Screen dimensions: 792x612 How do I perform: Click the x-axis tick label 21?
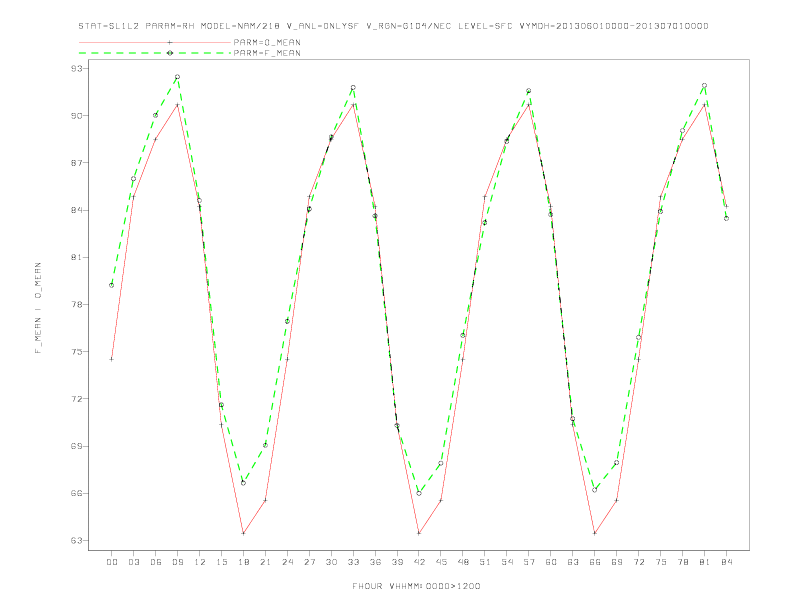265,562
